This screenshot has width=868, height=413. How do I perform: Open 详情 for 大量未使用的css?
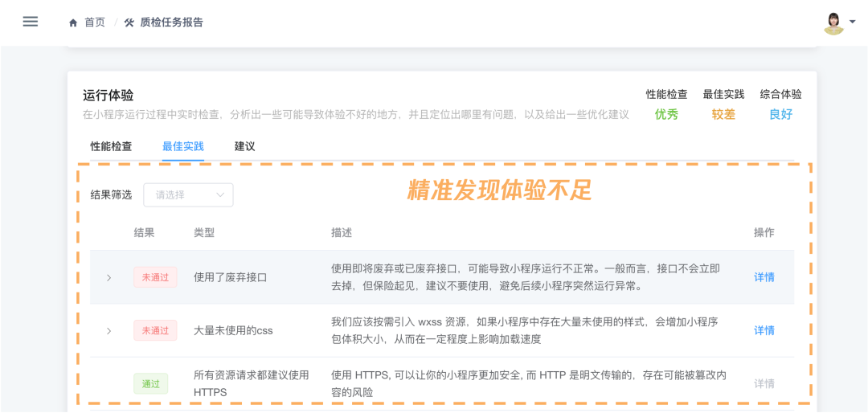point(764,330)
